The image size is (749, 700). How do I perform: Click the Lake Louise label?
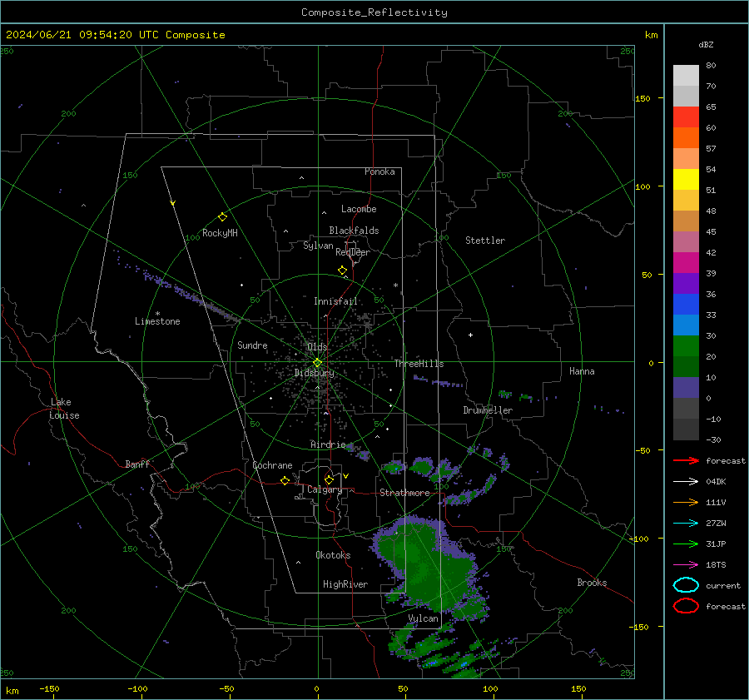[x=64, y=409]
